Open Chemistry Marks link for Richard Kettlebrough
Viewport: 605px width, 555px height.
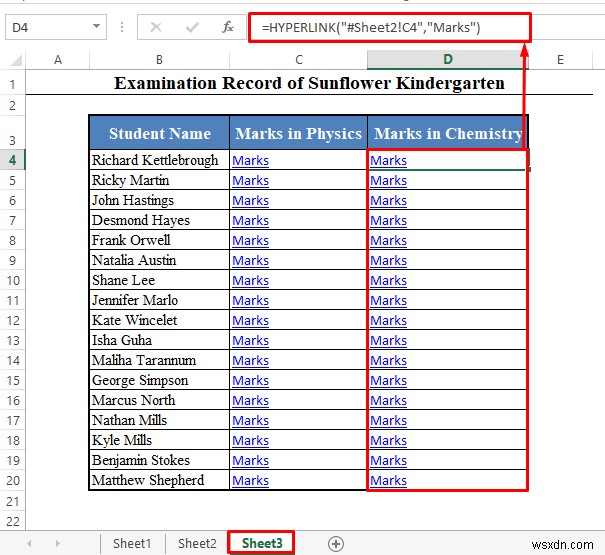click(x=388, y=161)
